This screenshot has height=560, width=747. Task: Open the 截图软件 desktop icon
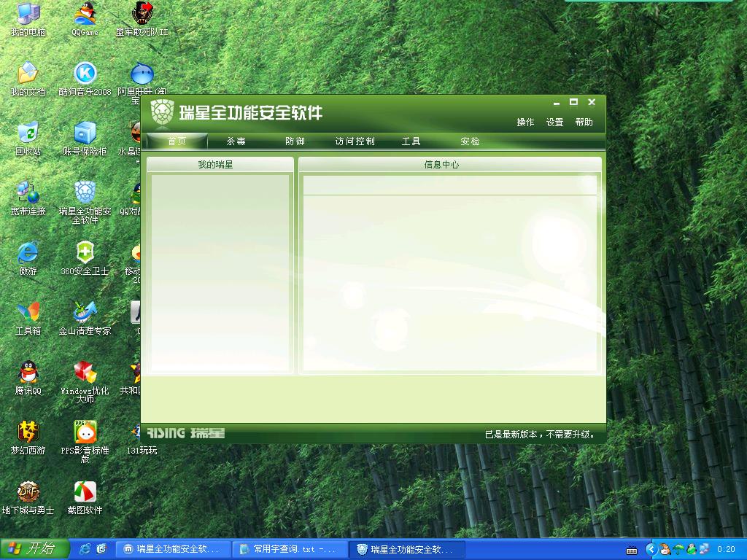[85, 497]
